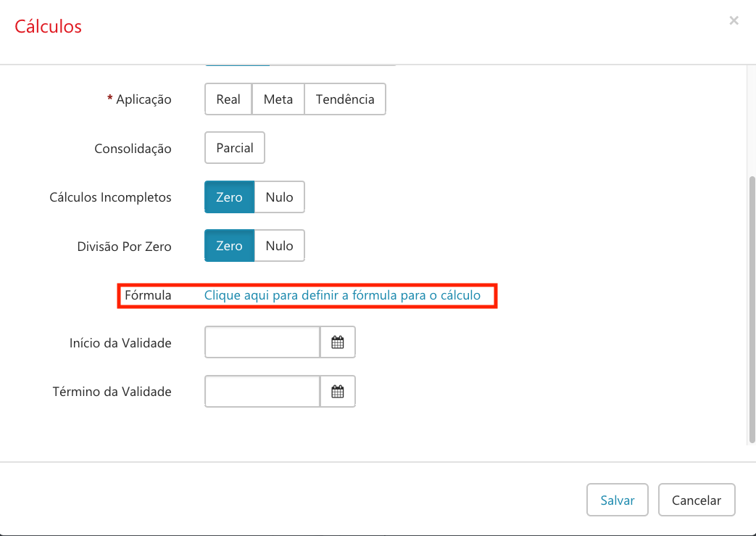Click the Término da Validade label
The width and height of the screenshot is (756, 536).
click(112, 392)
